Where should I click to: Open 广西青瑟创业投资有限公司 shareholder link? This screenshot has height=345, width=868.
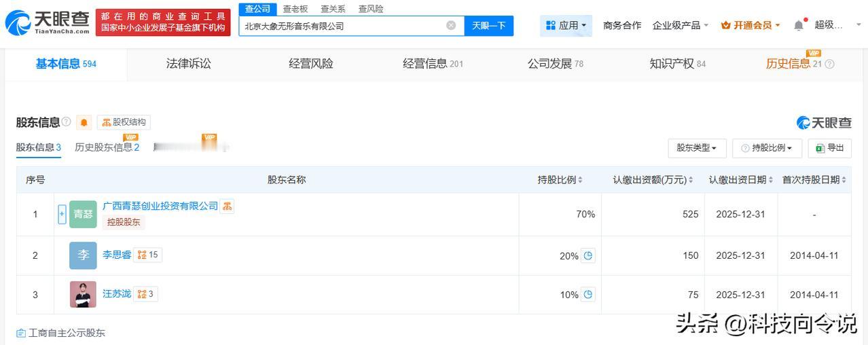[160, 206]
